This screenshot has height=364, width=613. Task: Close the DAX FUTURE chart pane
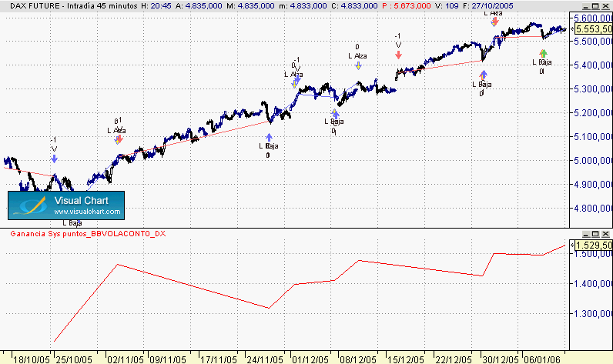(x=605, y=6)
